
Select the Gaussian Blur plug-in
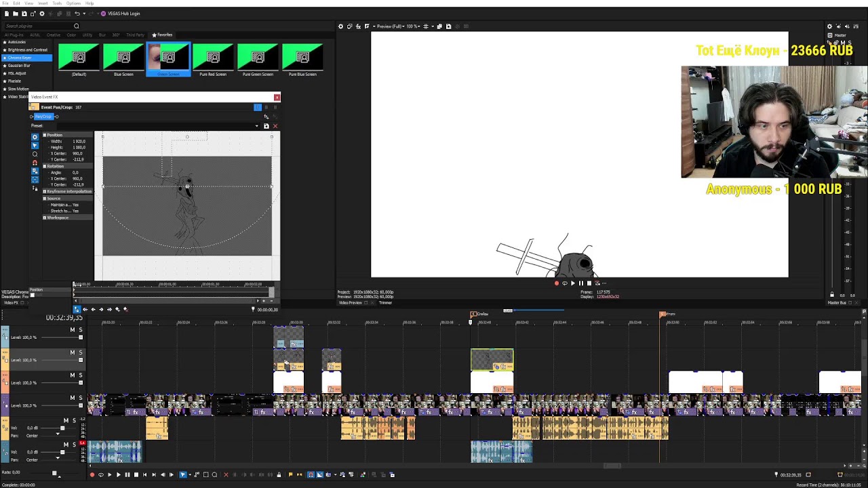(x=19, y=65)
